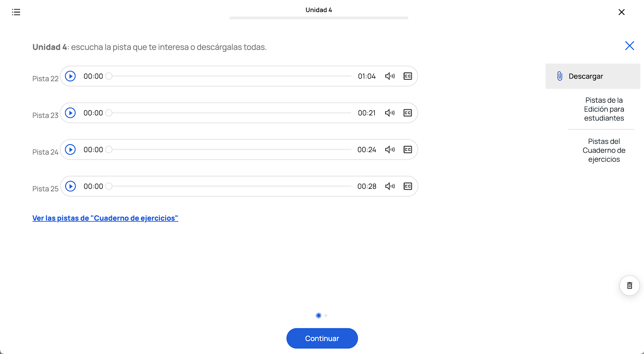Play the Pista 25 recording
644x354 pixels.
(x=70, y=186)
